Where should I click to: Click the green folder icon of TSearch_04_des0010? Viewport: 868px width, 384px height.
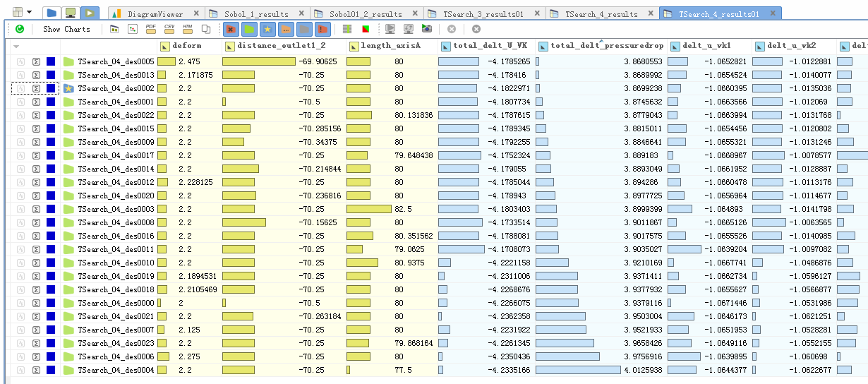68,263
